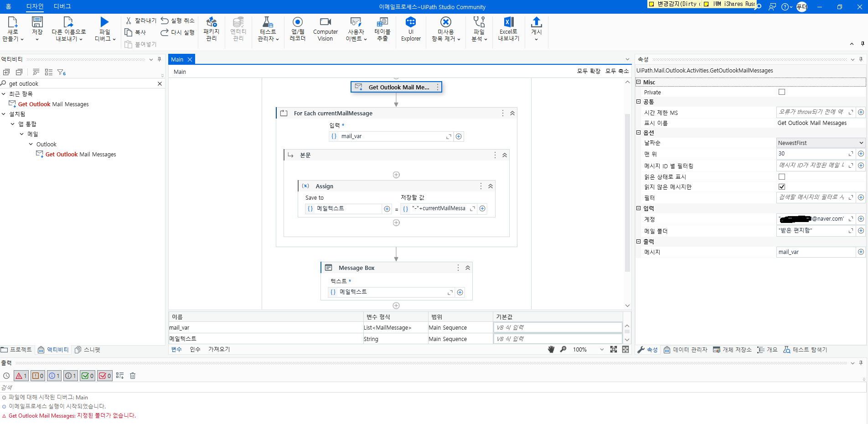Image resolution: width=868 pixels, height=424 pixels.
Task: Switch to the Debug ribbon tab
Action: click(x=62, y=6)
